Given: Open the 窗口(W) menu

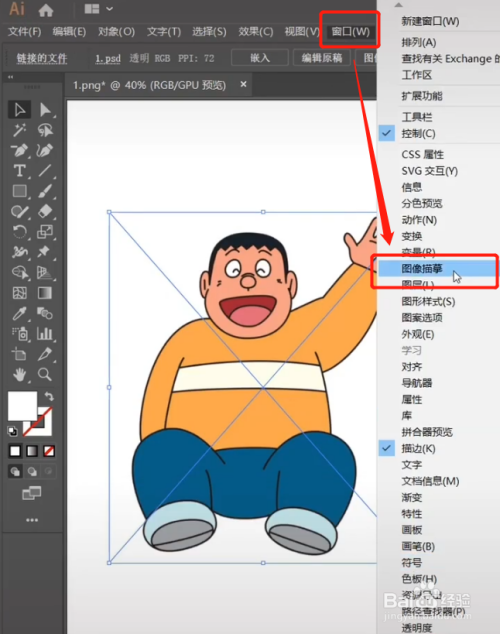Looking at the screenshot, I should pos(350,32).
